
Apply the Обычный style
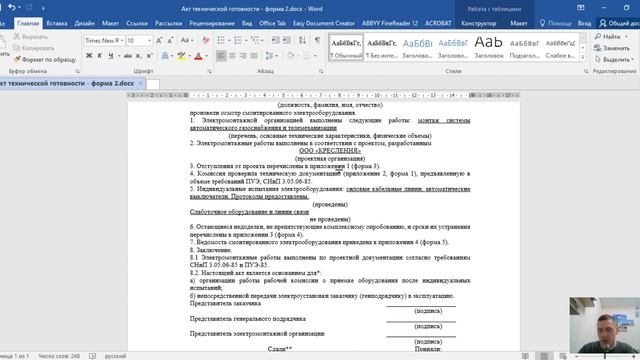point(346,48)
